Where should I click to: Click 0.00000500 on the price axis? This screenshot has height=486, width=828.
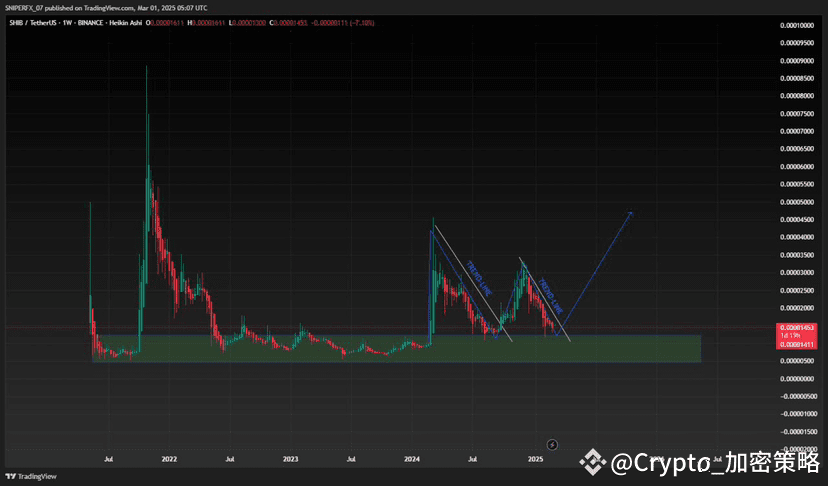797,361
